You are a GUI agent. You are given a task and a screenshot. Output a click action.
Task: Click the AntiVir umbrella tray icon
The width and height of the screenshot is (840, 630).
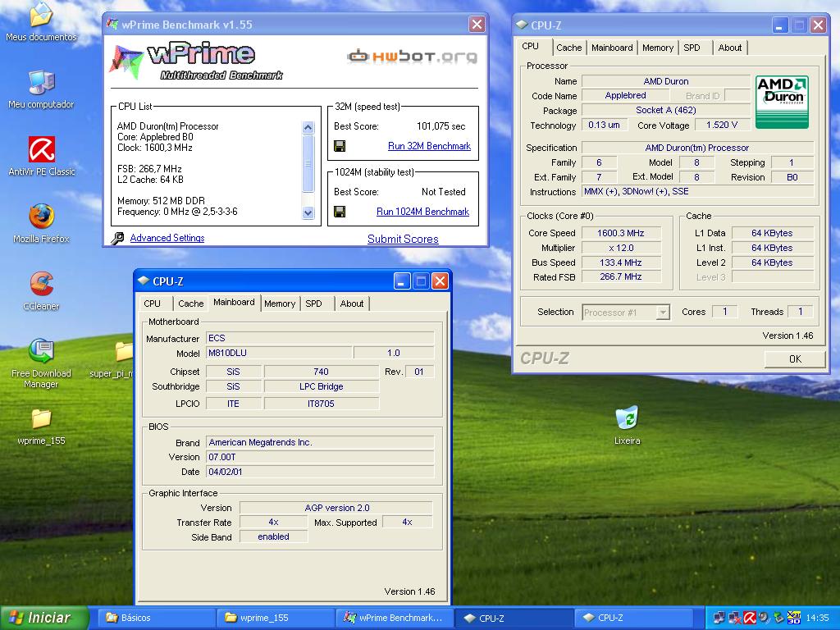click(x=750, y=618)
